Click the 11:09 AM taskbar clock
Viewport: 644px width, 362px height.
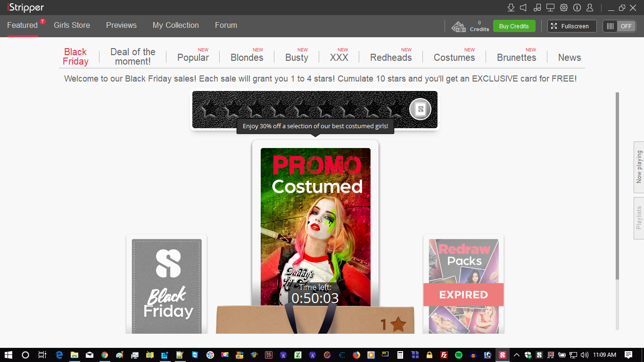pyautogui.click(x=605, y=355)
